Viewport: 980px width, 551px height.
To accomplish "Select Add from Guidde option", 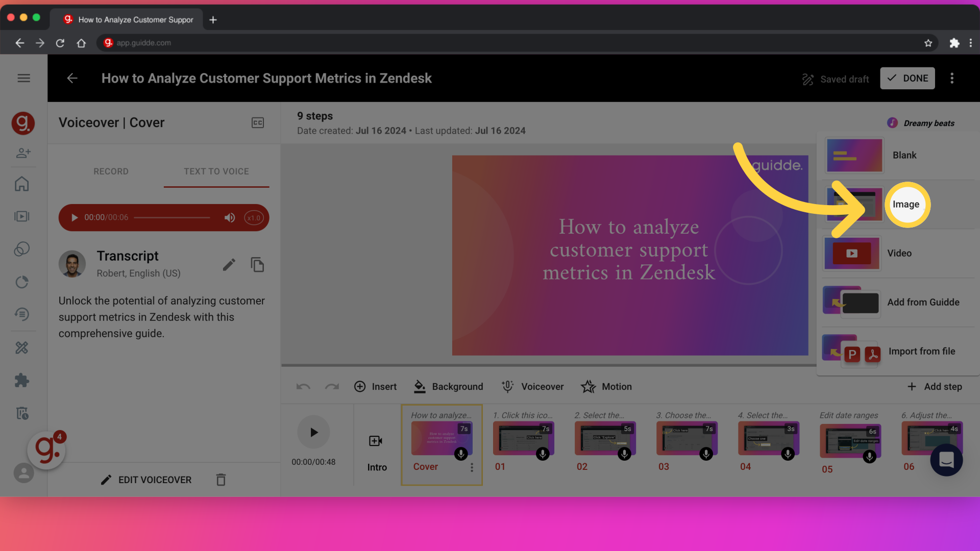I will click(x=897, y=302).
